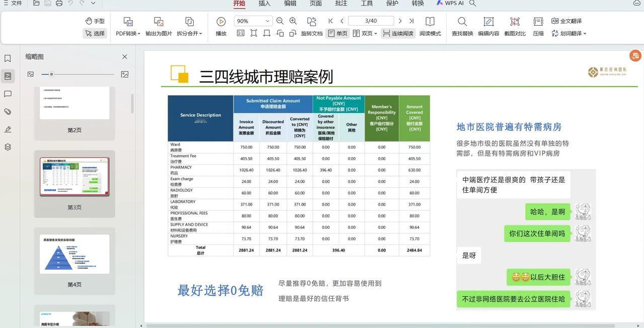Viewport: 644px width, 328px height.
Task: Click the fit width icon
Action: (267, 33)
